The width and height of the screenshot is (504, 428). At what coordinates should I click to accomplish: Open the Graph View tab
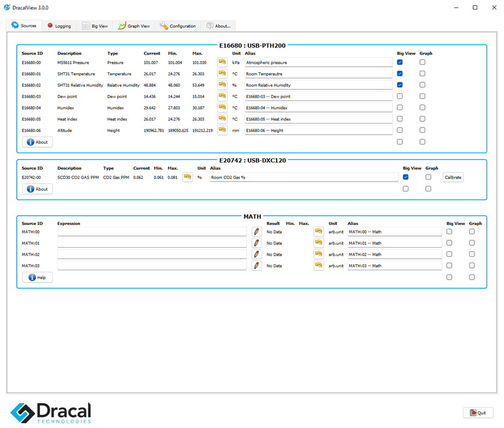tap(134, 26)
